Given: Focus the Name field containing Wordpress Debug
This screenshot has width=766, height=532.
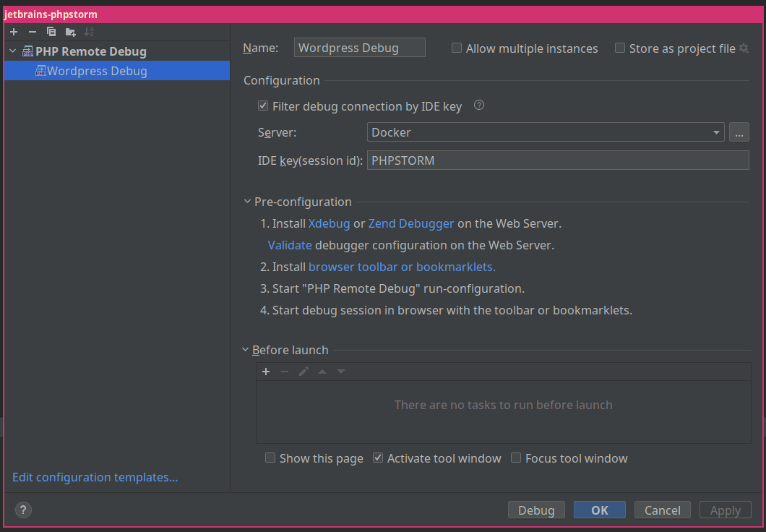Looking at the screenshot, I should 360,48.
